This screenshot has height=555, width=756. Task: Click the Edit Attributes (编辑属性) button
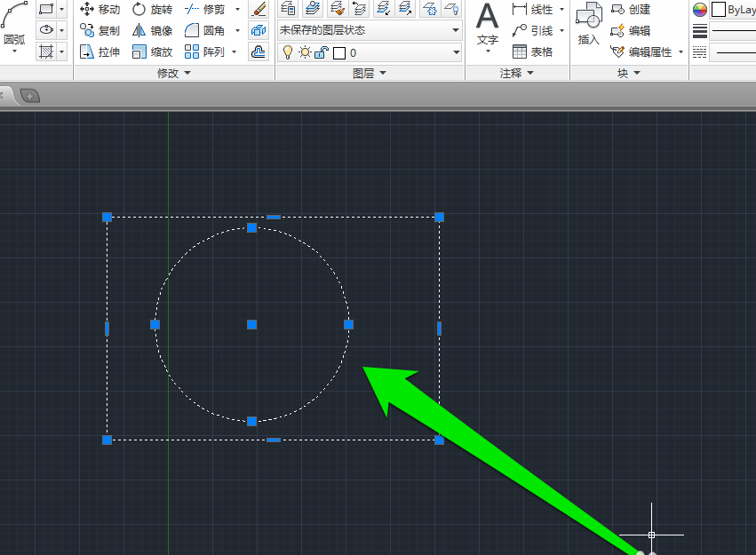(648, 52)
